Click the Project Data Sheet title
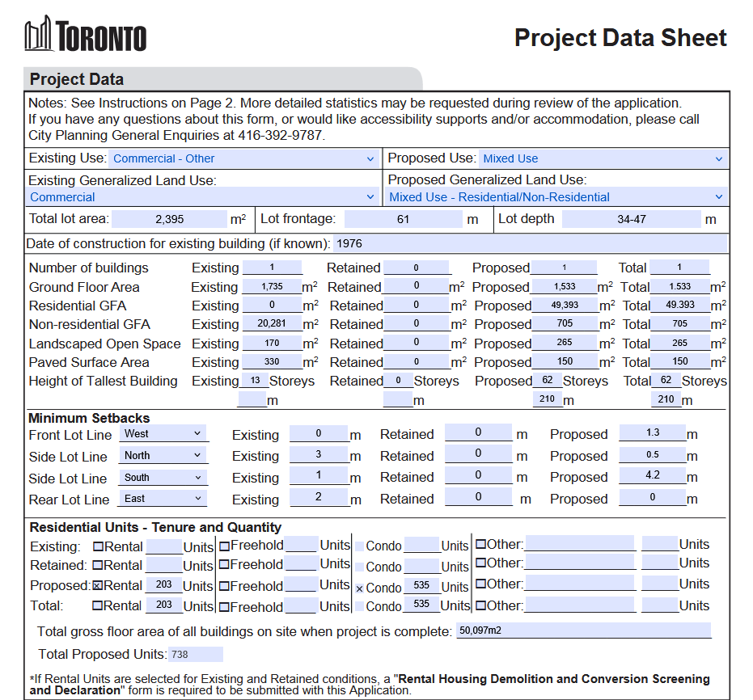The height and width of the screenshot is (700, 753). (x=620, y=38)
